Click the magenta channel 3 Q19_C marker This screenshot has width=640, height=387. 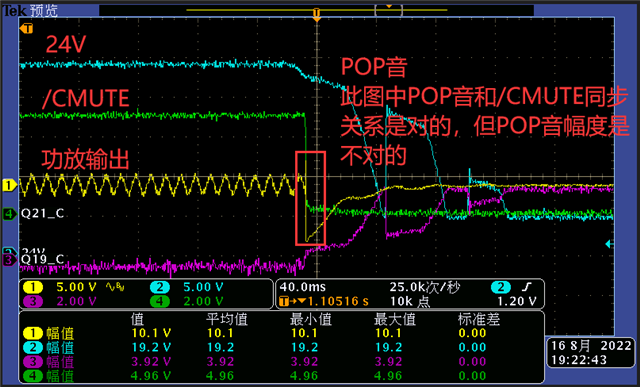point(9,259)
